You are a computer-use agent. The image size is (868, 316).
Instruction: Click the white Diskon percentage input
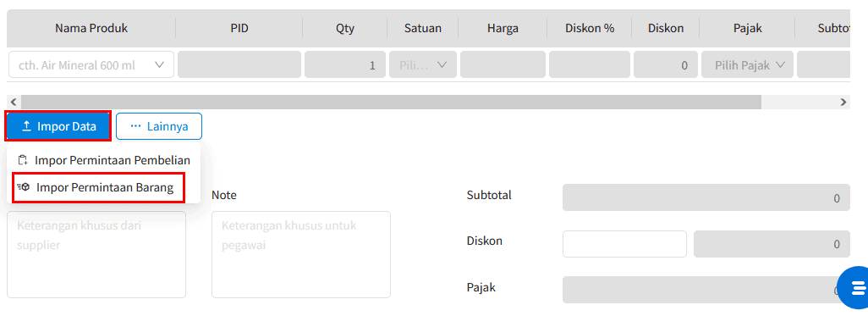click(624, 244)
